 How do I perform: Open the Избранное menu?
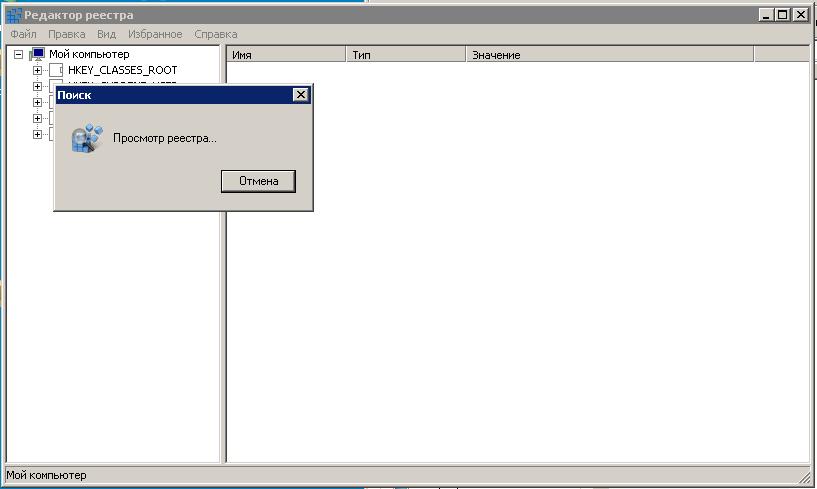155,34
